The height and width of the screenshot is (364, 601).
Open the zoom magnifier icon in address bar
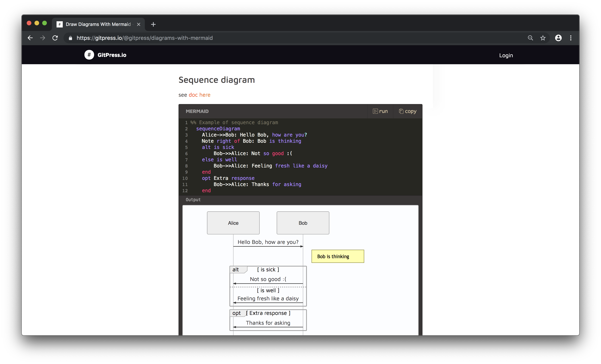tap(530, 38)
